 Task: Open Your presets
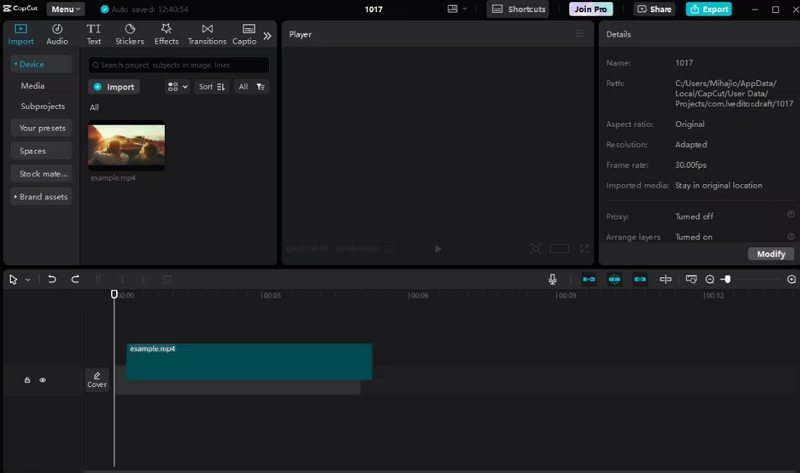tap(41, 128)
